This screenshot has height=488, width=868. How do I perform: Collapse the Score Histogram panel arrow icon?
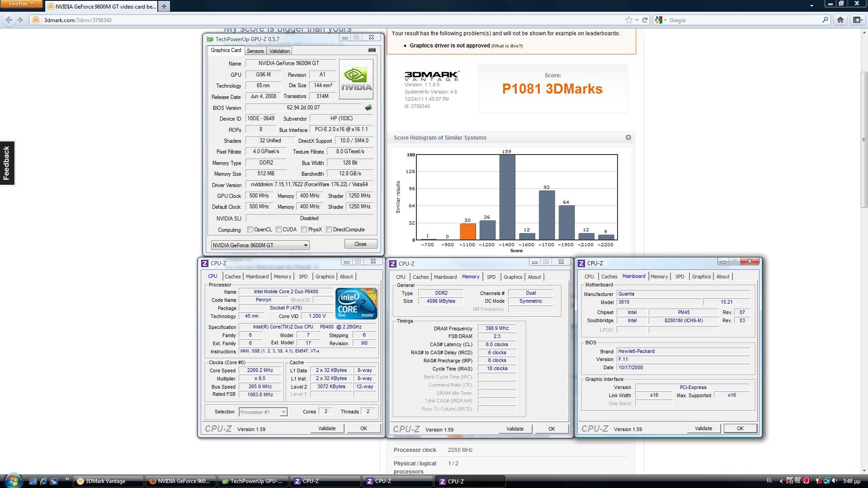coord(628,137)
